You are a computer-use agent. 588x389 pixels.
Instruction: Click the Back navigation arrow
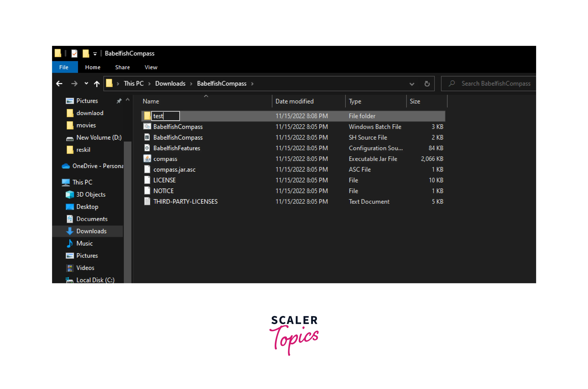[x=59, y=84]
